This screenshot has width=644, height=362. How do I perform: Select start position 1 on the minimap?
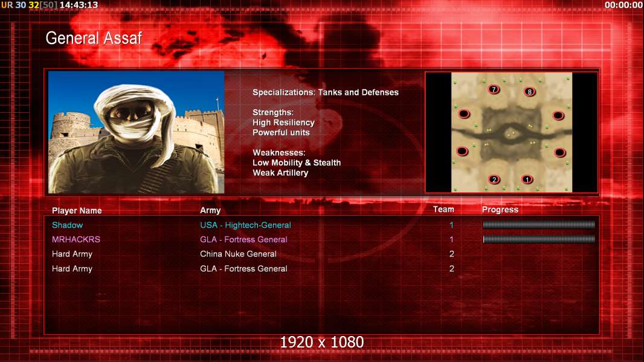coord(527,179)
